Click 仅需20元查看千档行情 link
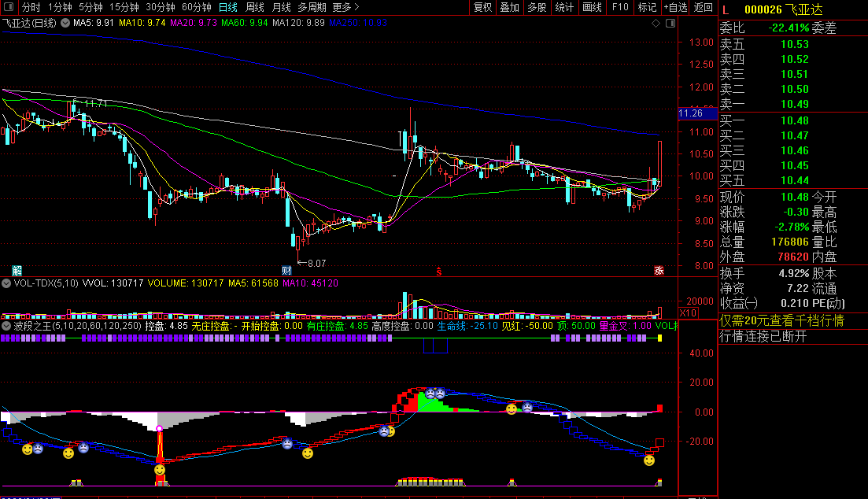Image resolution: width=868 pixels, height=499 pixels. pyautogui.click(x=781, y=320)
